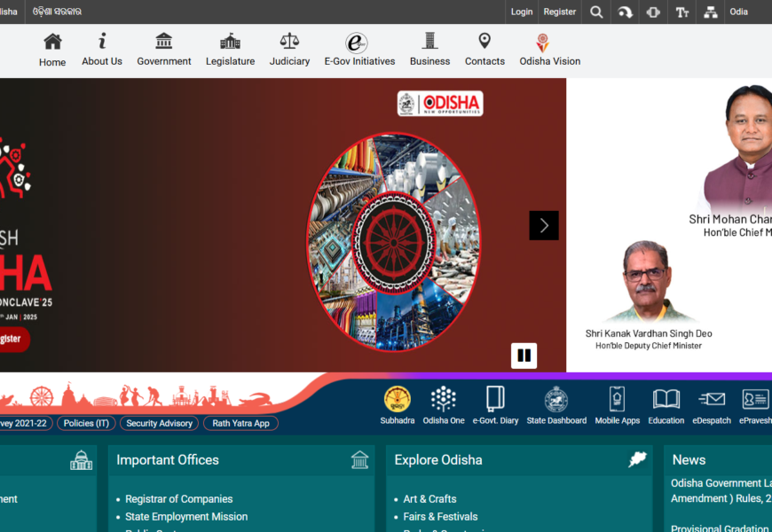Open the search icon in top bar

point(596,12)
